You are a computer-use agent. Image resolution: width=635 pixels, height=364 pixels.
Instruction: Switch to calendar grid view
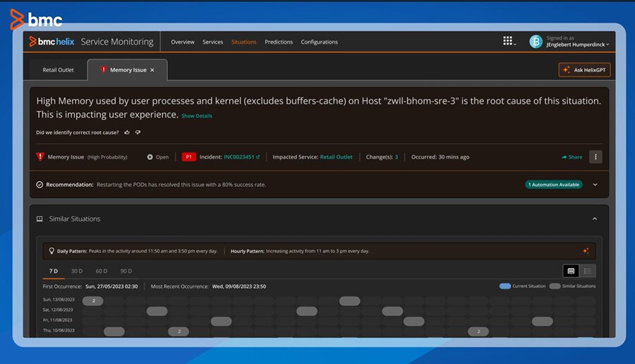pyautogui.click(x=571, y=271)
